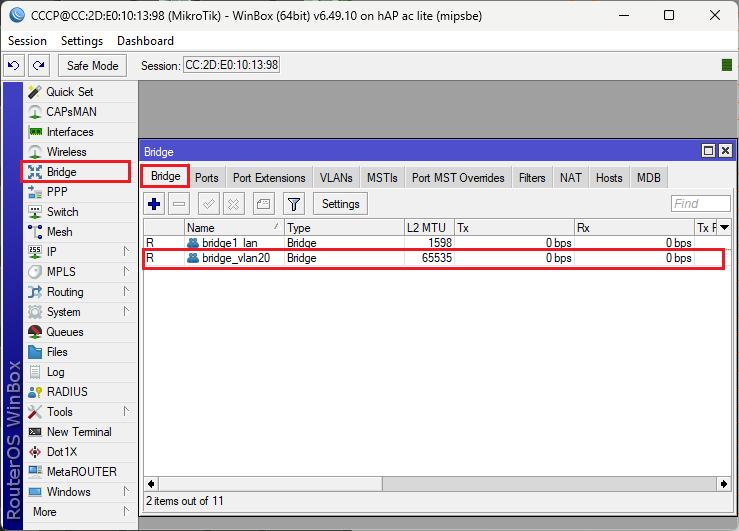Click the funnel Filter button
This screenshot has height=531, width=739.
[294, 204]
